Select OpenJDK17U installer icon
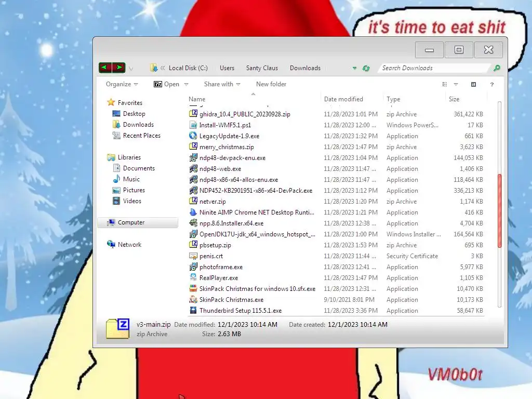 (x=193, y=234)
